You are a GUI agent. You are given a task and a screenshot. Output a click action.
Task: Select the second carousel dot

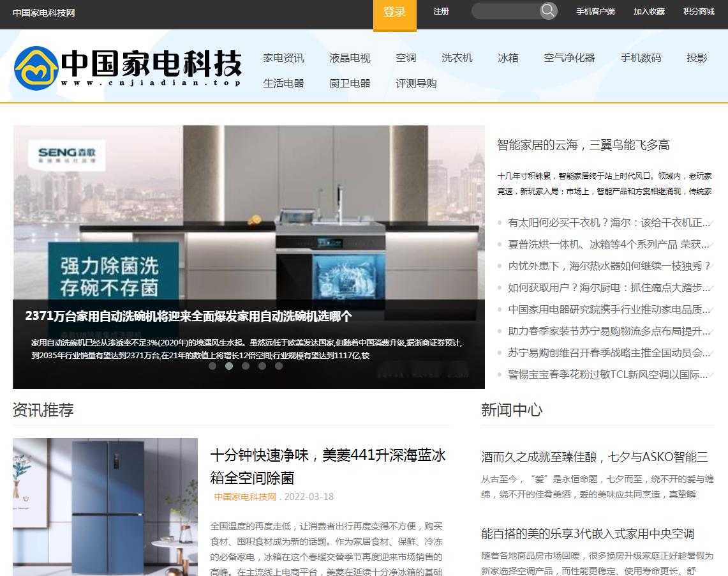[x=229, y=365]
